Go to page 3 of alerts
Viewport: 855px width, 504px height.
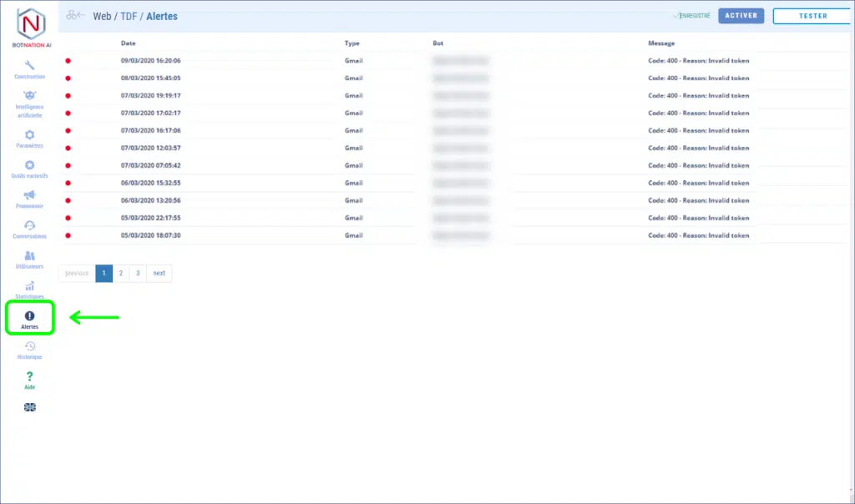pos(138,273)
